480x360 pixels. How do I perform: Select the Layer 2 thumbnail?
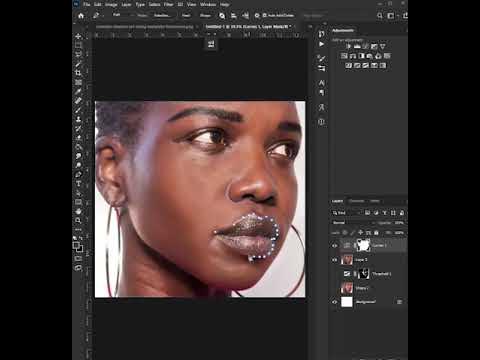(347, 260)
